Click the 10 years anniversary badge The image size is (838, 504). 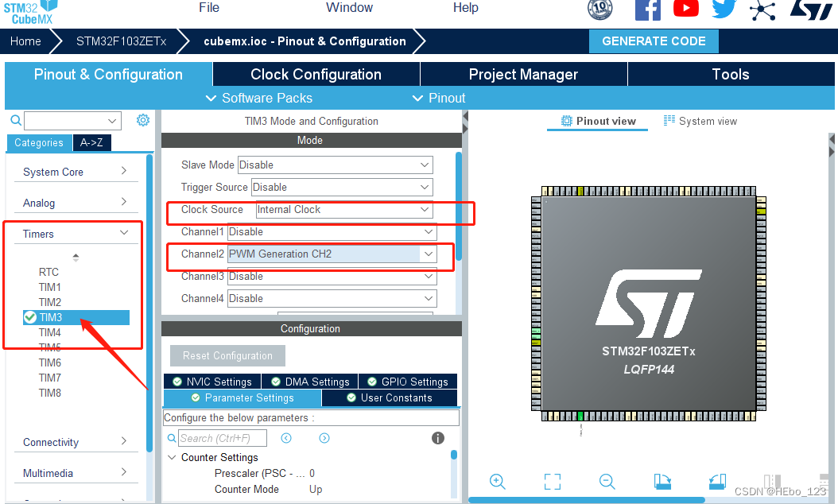[x=599, y=9]
